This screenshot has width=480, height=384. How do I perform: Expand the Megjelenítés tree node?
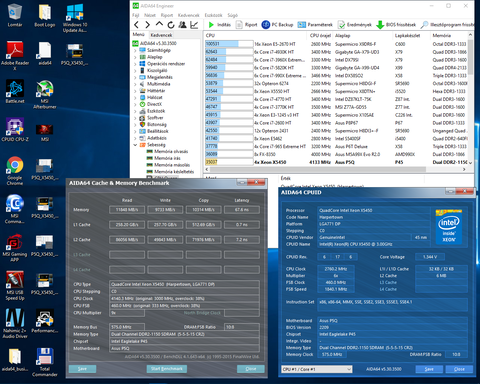135,77
